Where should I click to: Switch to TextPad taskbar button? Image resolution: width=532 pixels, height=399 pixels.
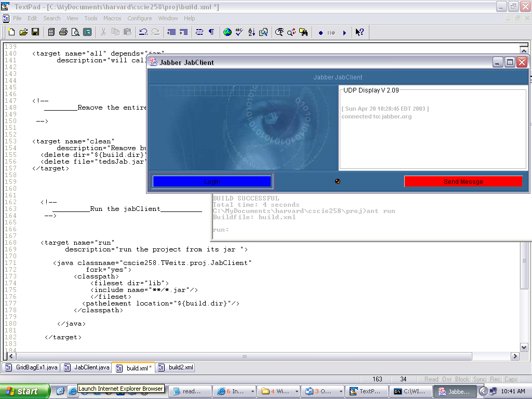pos(367,392)
